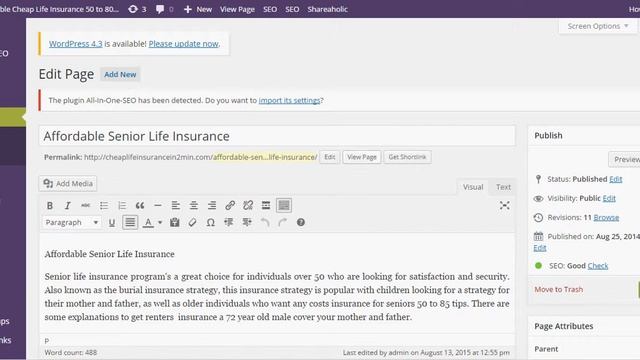Toggle the toolbar kitchen sink
The height and width of the screenshot is (360, 640).
[x=284, y=205]
